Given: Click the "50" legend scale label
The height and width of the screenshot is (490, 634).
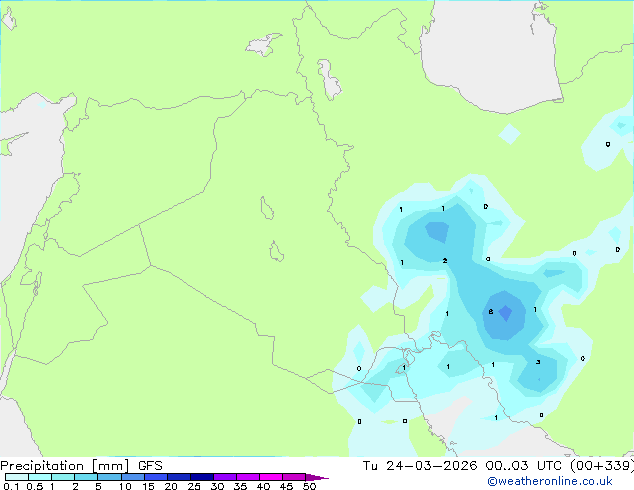Looking at the screenshot, I should [x=310, y=486].
